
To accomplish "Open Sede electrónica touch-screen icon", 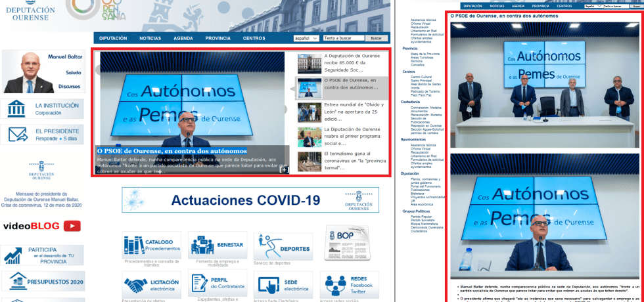I will [x=269, y=286].
